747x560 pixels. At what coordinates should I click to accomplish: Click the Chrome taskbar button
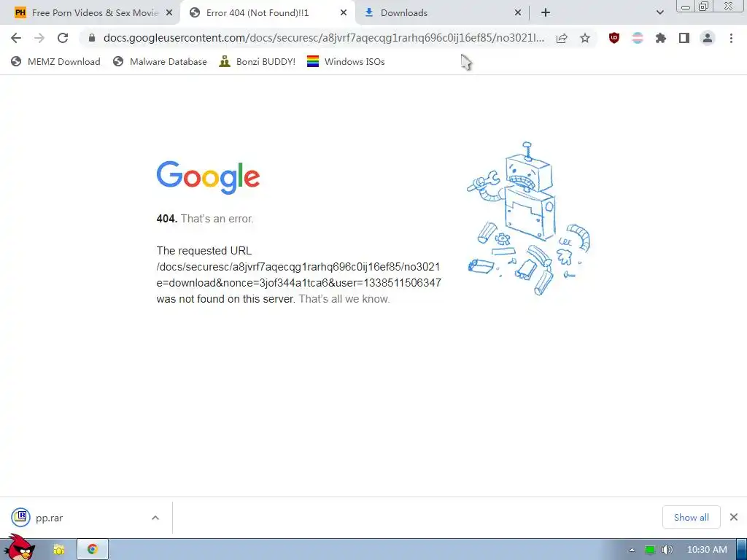93,550
